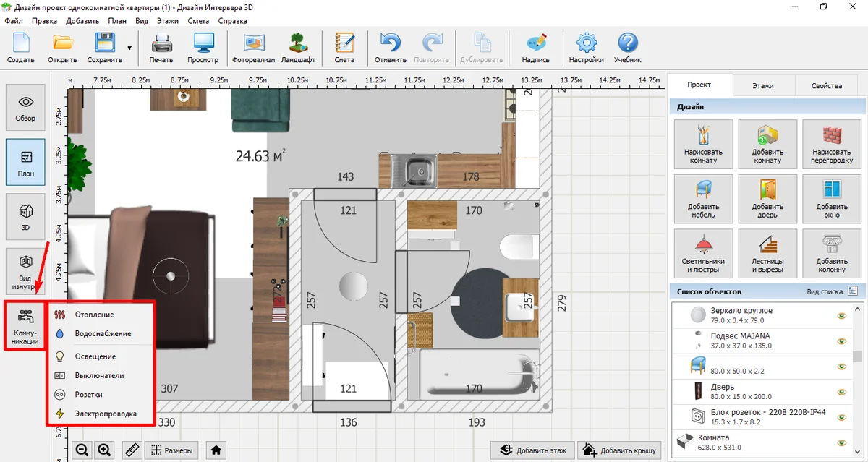
Task: Toggle eye icon for Комната item
Action: (x=841, y=442)
